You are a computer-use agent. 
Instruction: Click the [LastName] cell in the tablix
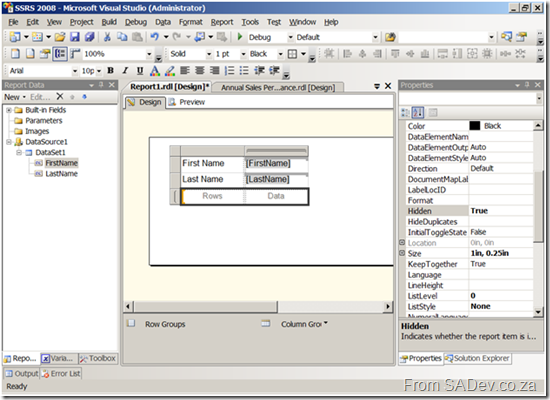point(276,179)
